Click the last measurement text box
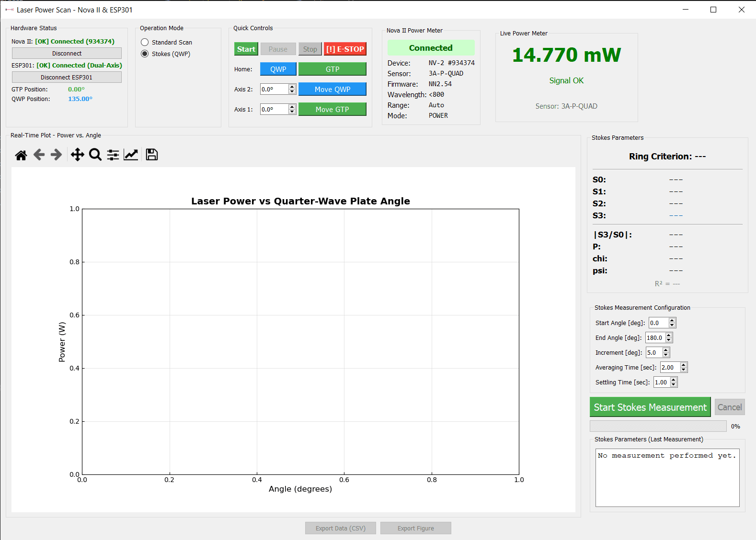756x540 pixels. pos(667,477)
